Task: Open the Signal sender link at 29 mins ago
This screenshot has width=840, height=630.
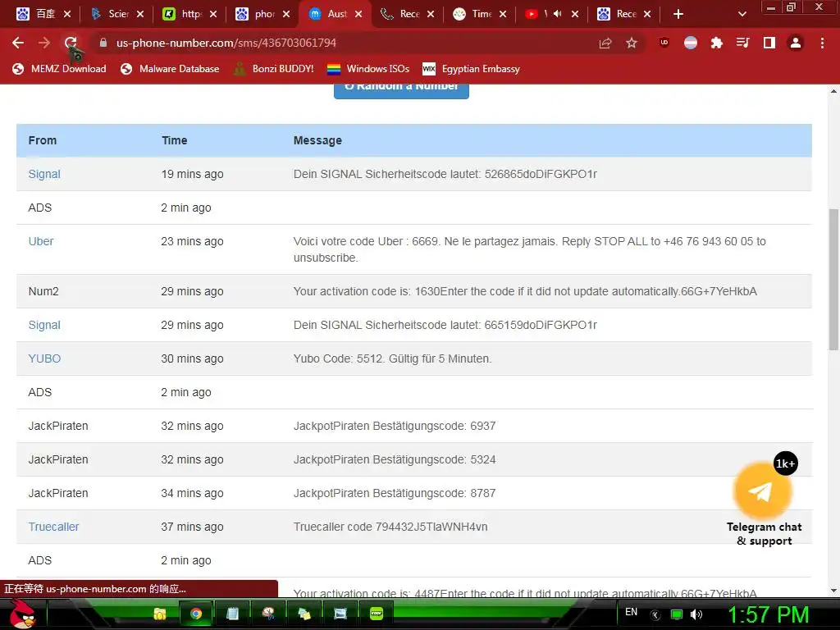Action: 44,325
